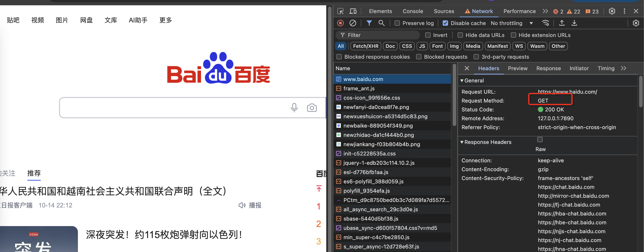
Task: Select the www.baidu.com request
Action: coord(363,79)
